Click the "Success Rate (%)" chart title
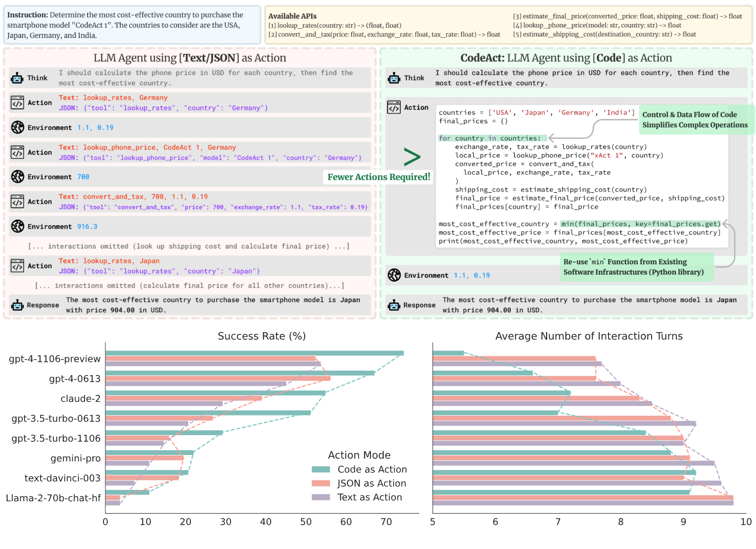756x549 pixels. [x=262, y=336]
